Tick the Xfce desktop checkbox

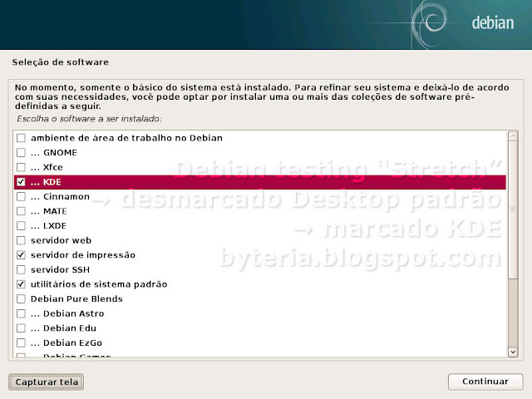(21, 167)
